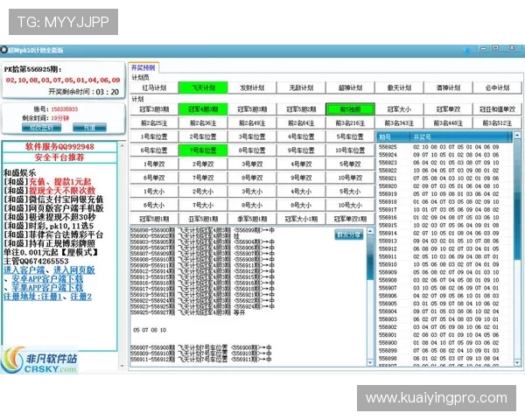
Task: Select the 红马计划 planner
Action: click(x=154, y=87)
